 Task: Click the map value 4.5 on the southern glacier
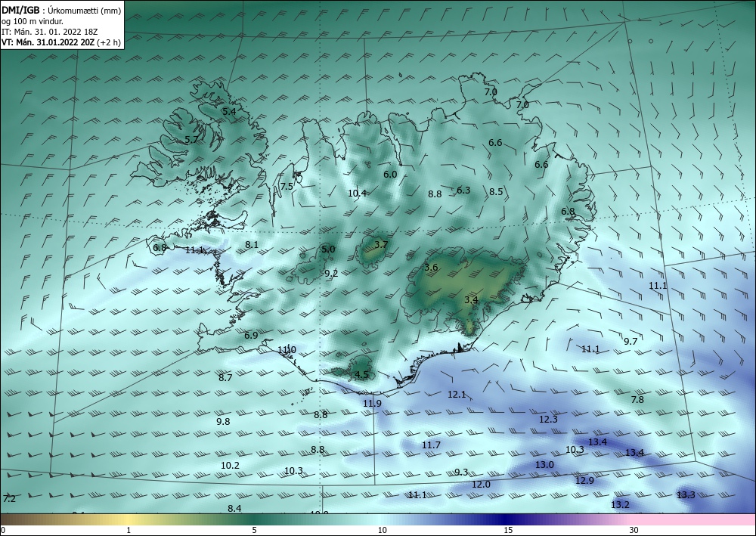[361, 375]
